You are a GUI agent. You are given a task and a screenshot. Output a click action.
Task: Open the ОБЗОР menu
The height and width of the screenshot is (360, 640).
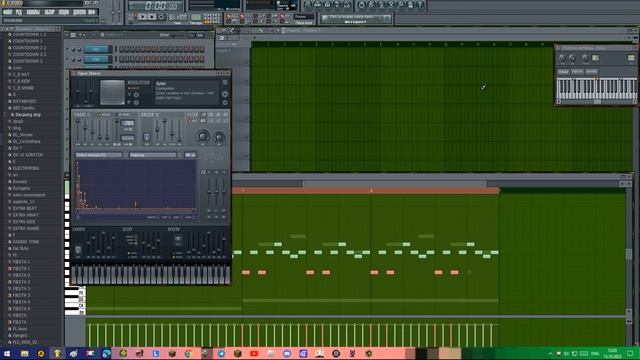49,12
